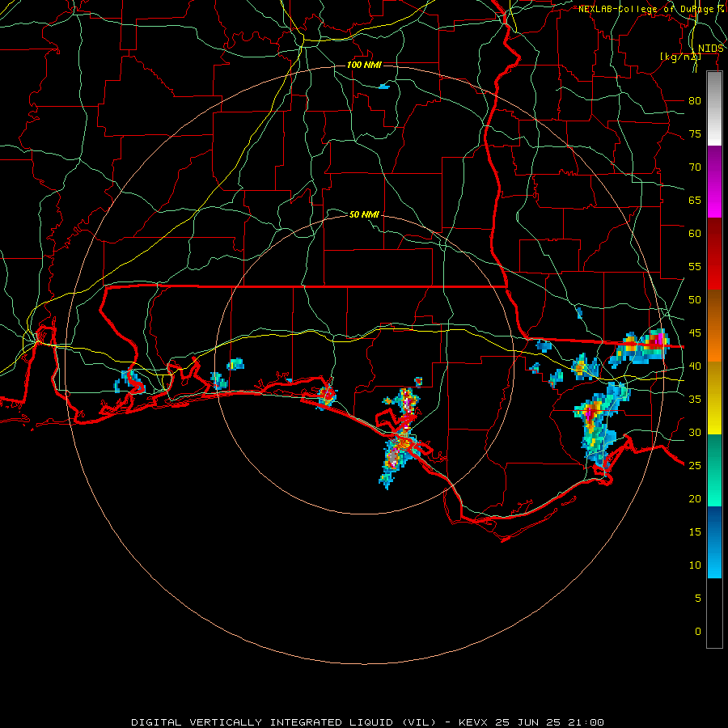Click the KEVX 25 JUN 25 21:00 timestamp

click(531, 722)
